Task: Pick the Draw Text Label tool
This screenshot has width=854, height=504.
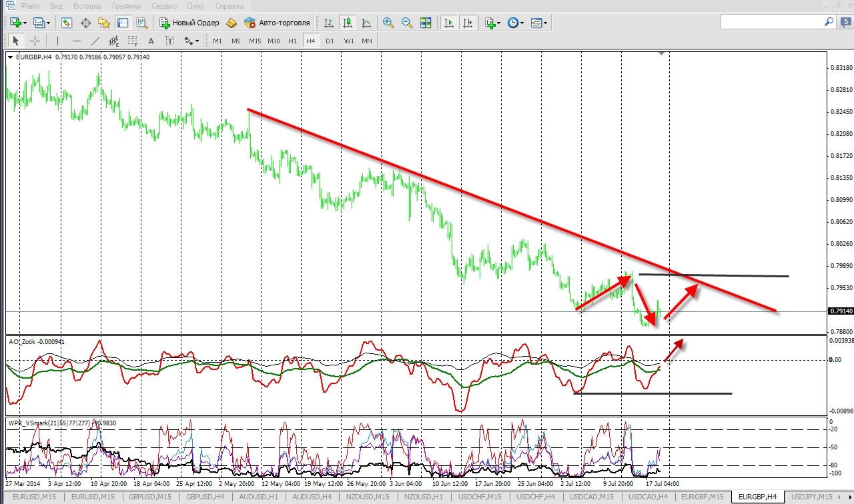Action: pos(170,41)
